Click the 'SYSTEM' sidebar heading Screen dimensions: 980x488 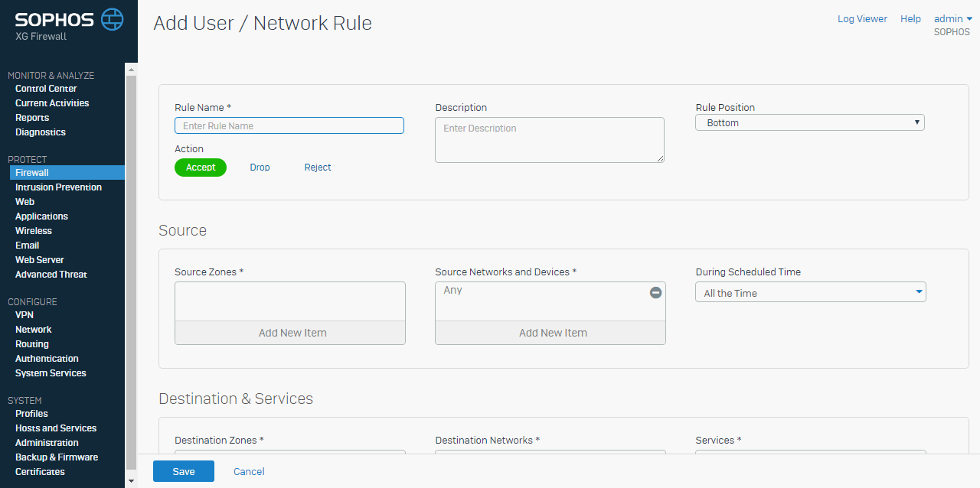[24, 401]
